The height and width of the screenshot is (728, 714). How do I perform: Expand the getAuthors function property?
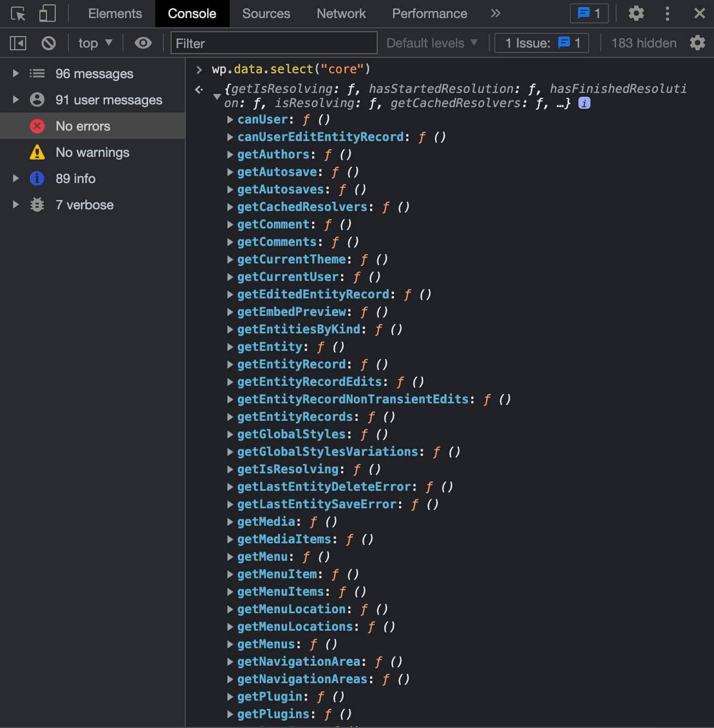(x=230, y=154)
